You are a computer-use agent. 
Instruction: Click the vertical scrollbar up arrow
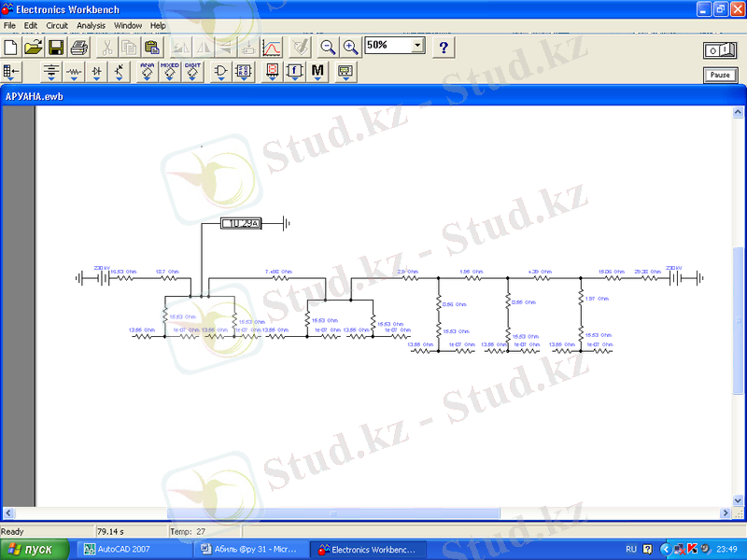coord(738,112)
